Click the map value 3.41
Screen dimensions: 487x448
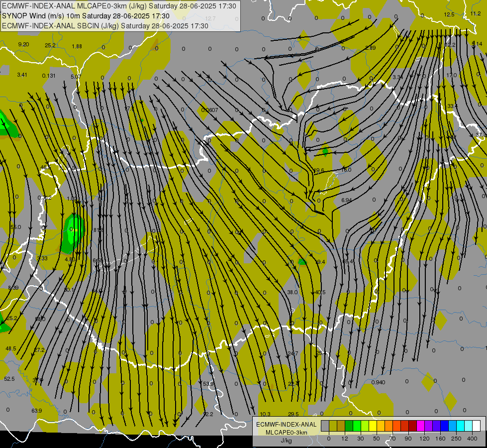(x=22, y=75)
